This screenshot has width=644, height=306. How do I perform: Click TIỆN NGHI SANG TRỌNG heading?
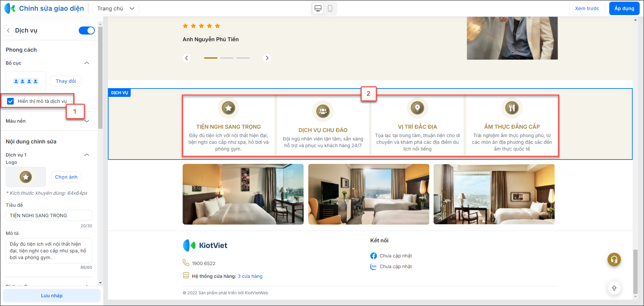(x=229, y=127)
